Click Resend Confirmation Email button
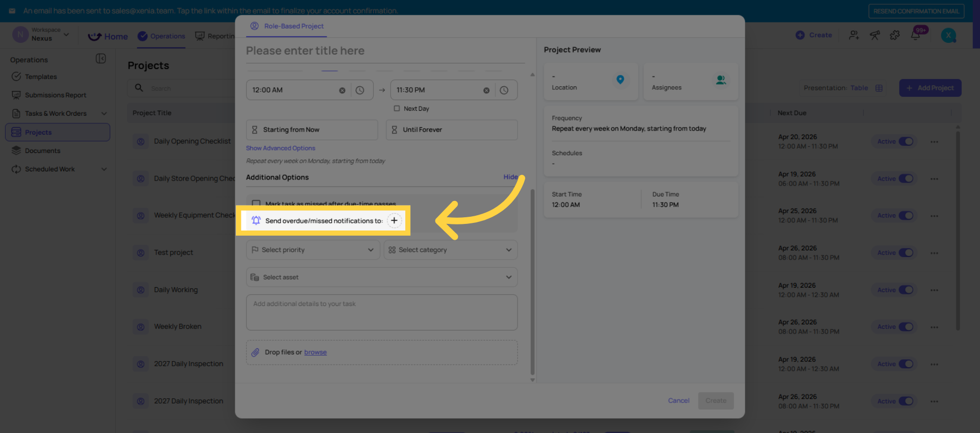 (916, 11)
